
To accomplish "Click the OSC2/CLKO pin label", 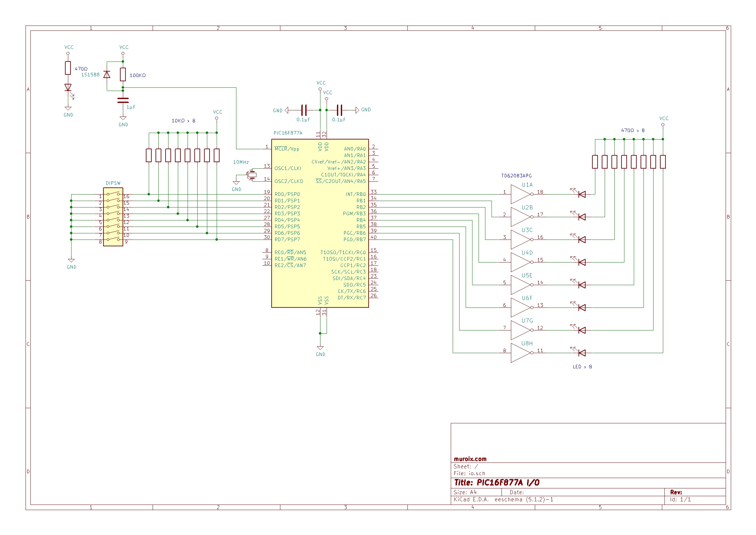I will tap(288, 181).
